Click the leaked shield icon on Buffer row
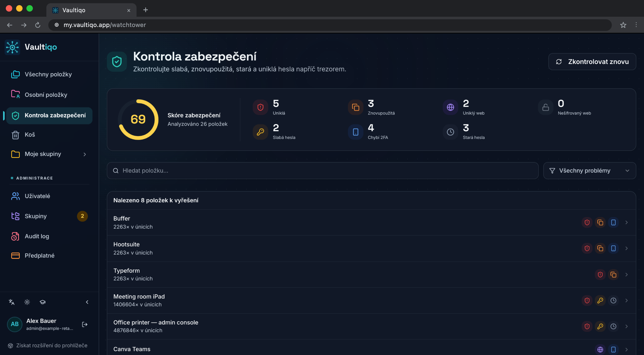Viewport: 644px width, 355px height. 587,223
